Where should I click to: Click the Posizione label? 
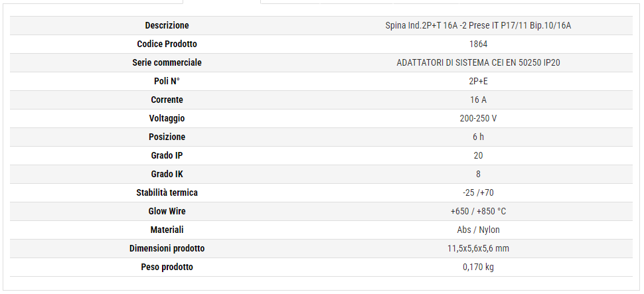tap(167, 137)
